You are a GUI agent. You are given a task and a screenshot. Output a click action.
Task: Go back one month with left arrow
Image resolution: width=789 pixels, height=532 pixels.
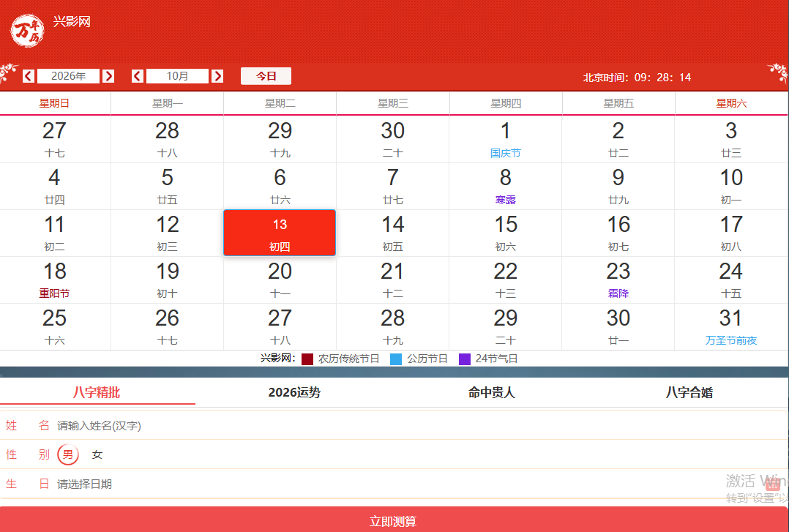click(138, 76)
